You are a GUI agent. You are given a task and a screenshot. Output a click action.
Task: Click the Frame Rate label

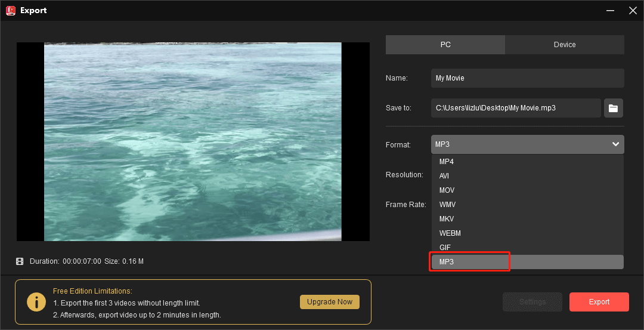[406, 205]
